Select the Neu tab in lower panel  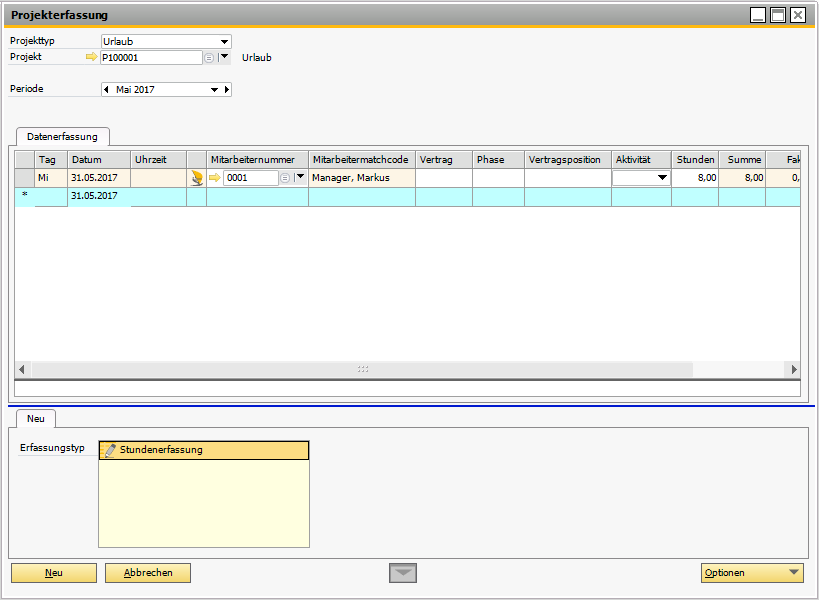(x=36, y=419)
